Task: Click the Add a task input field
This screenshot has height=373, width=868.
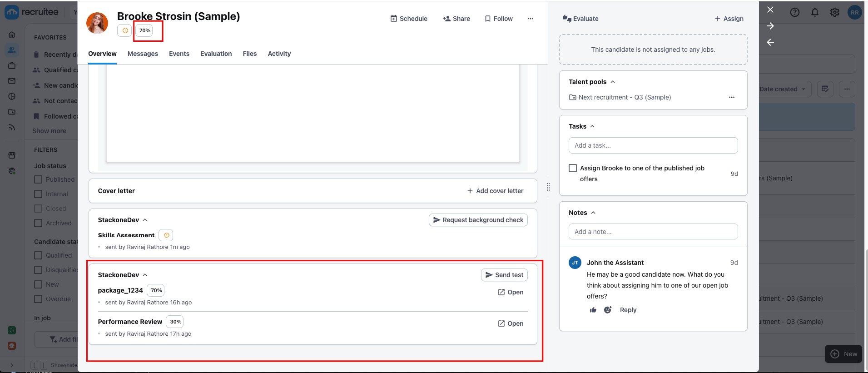Action: click(x=653, y=145)
